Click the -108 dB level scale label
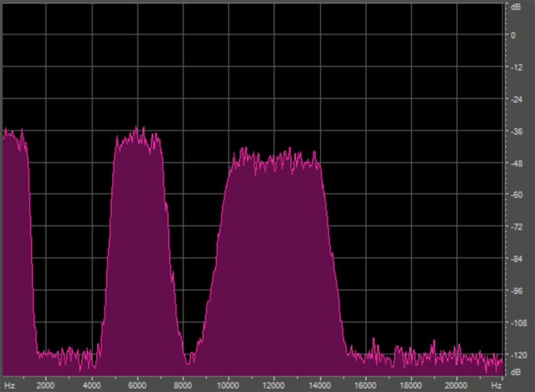The width and height of the screenshot is (535, 392). point(519,323)
